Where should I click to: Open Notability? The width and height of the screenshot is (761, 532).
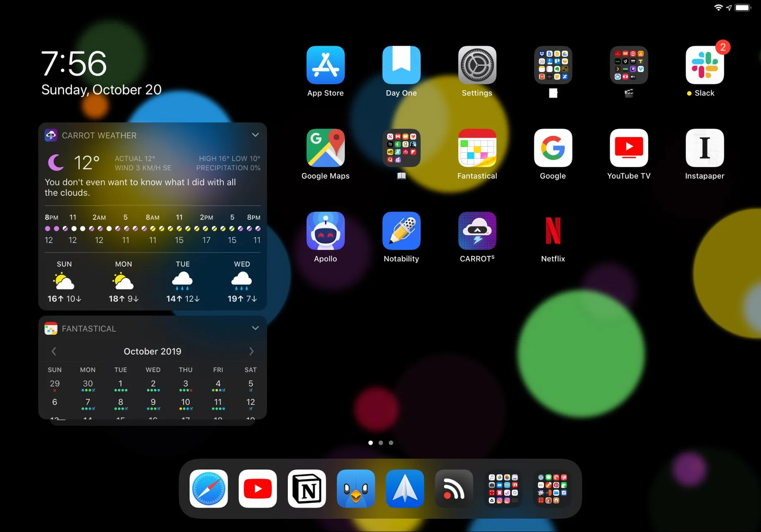[x=401, y=231]
